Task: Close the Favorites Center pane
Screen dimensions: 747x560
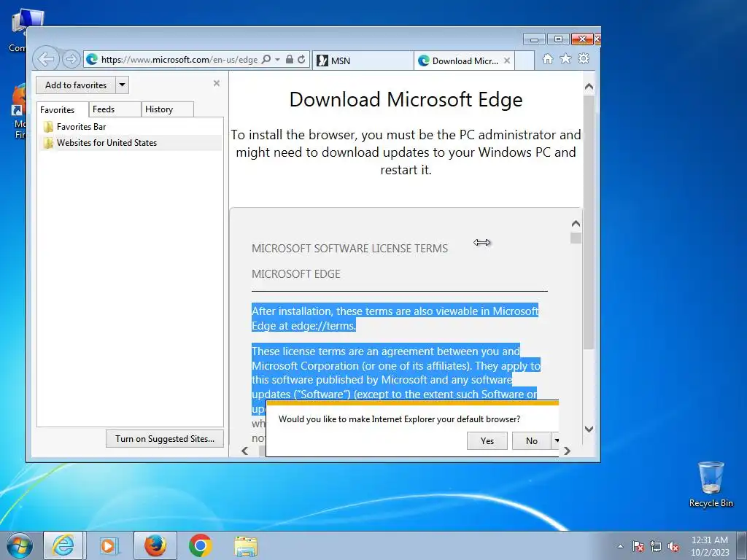Action: 216,83
